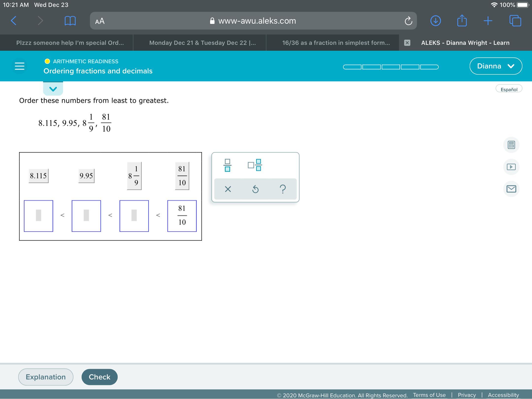Open the message envelope icon
532x399 pixels.
(x=511, y=189)
